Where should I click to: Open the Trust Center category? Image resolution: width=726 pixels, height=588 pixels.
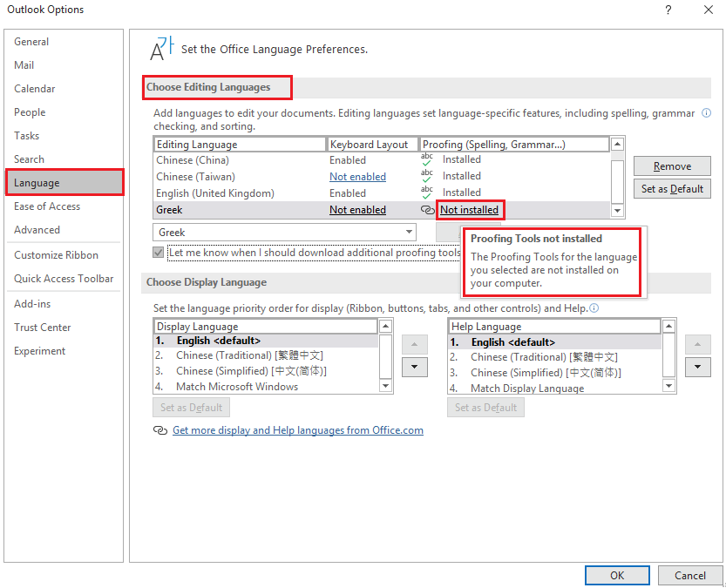[42, 328]
